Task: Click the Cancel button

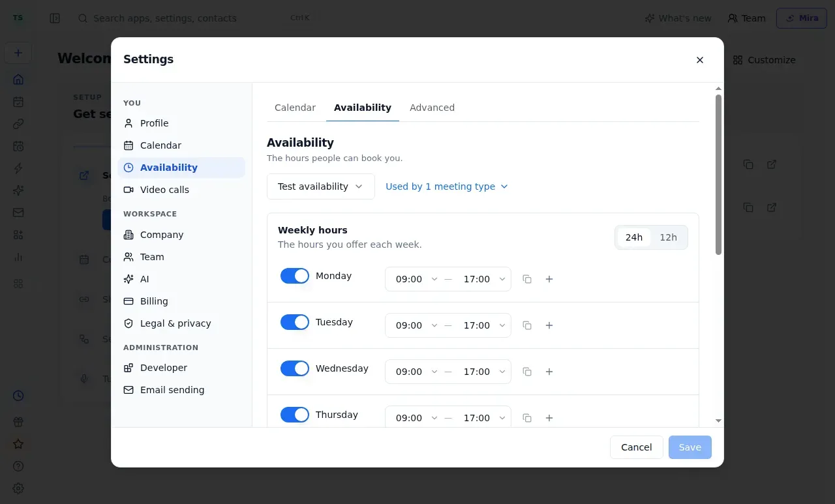Action: pos(637,447)
